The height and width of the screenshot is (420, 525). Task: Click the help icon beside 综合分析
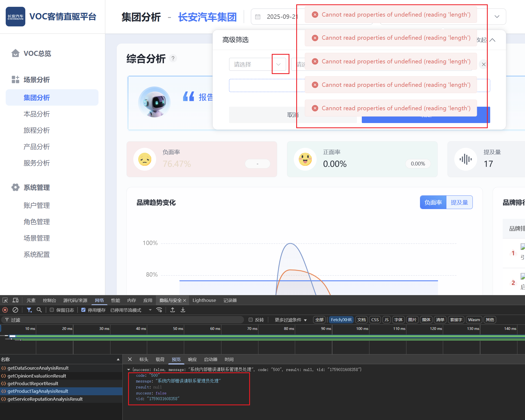[x=173, y=58]
